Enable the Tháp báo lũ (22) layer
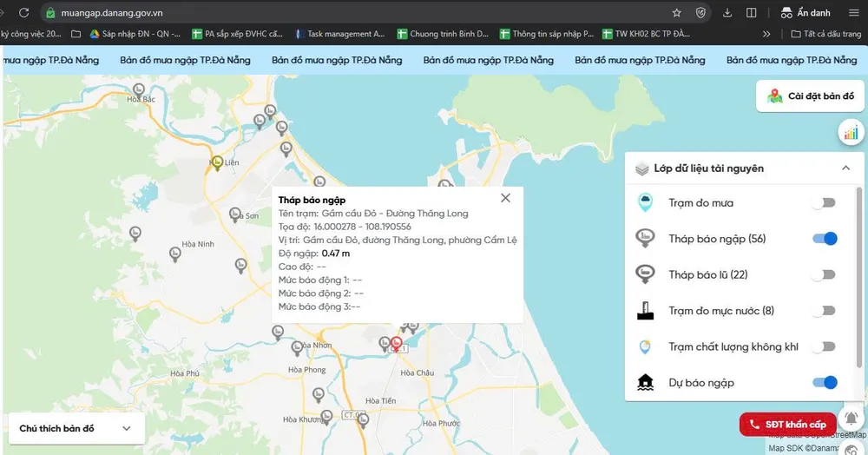Screen dimensions: 868x455 click(824, 274)
